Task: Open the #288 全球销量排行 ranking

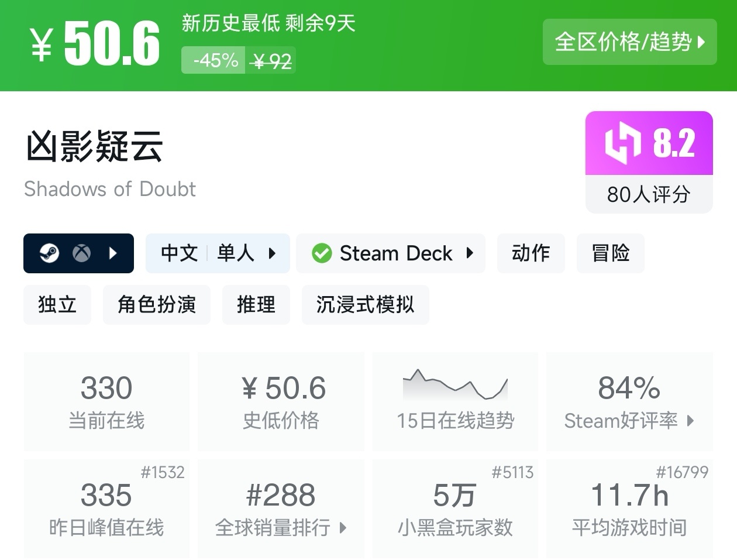Action: tap(281, 509)
